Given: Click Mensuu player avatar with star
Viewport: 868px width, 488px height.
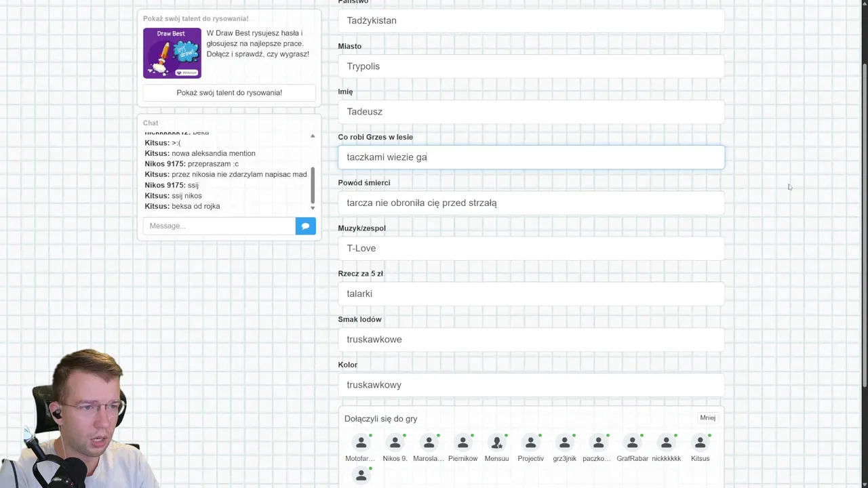Looking at the screenshot, I should click(496, 443).
